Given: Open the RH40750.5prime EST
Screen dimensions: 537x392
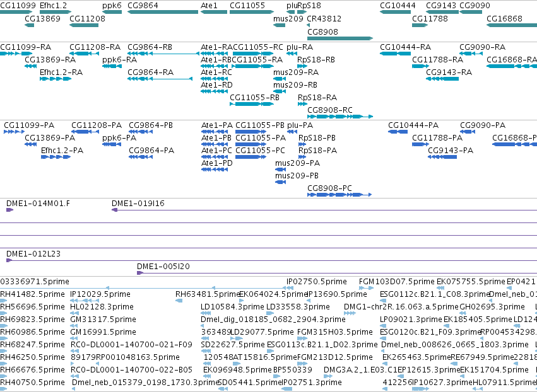Looking at the screenshot, I should coord(2,389).
